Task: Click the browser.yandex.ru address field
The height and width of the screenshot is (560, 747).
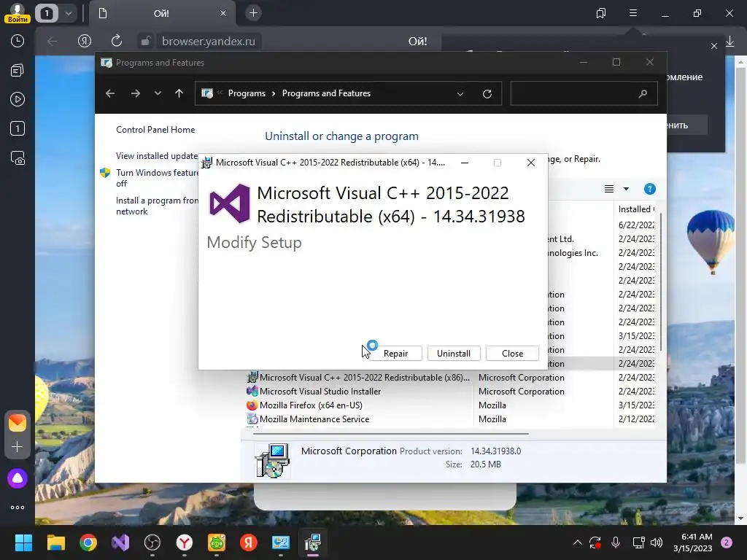Action: point(208,42)
